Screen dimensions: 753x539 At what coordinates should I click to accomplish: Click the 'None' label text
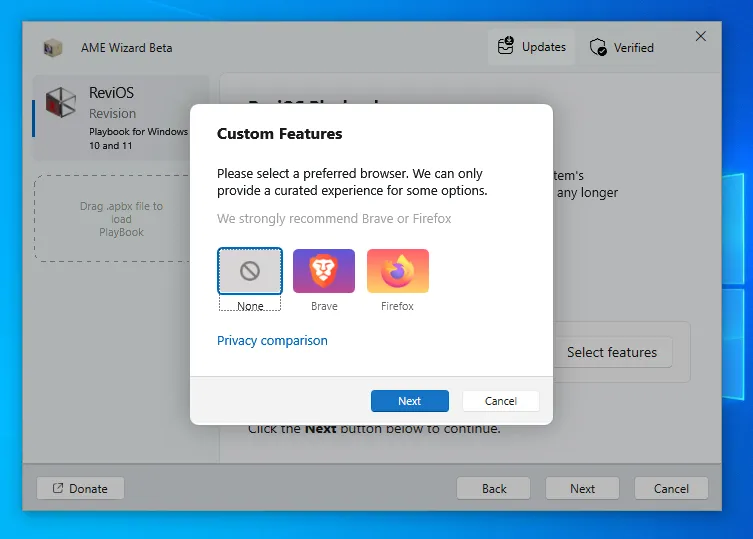click(x=250, y=306)
